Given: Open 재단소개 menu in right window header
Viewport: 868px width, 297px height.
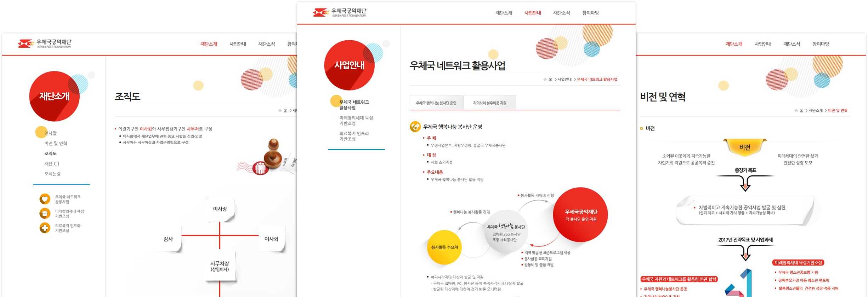Looking at the screenshot, I should click(x=734, y=44).
